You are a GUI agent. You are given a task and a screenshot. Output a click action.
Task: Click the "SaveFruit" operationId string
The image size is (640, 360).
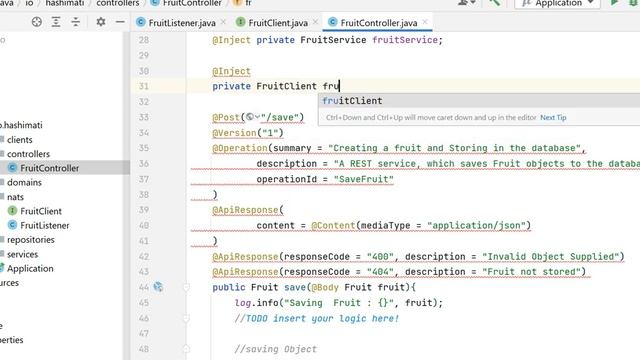tap(364, 179)
